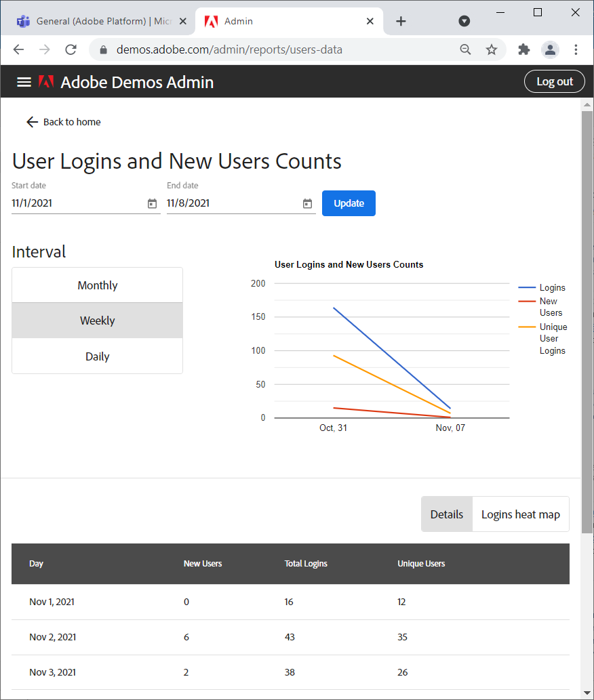Click the chart title text
This screenshot has height=700, width=594.
[x=349, y=264]
